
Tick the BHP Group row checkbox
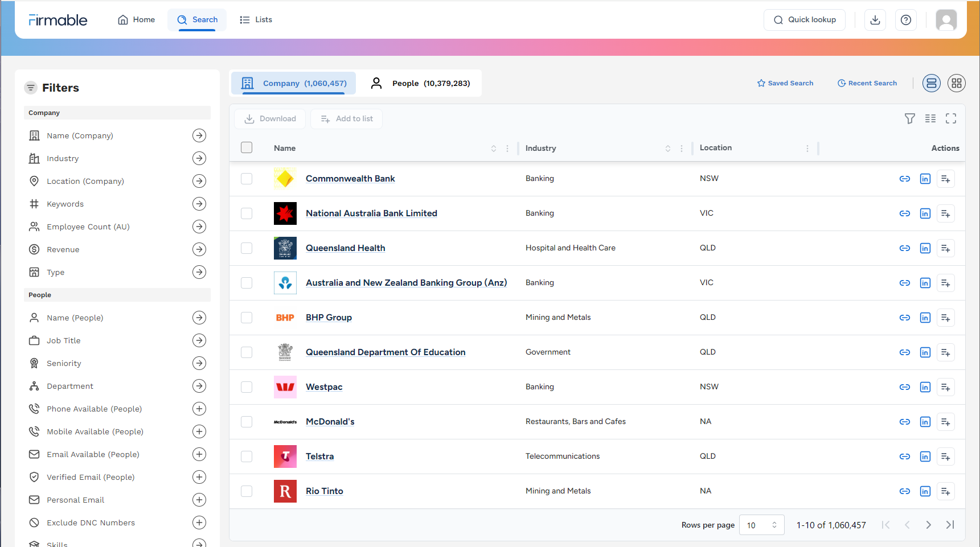247,318
